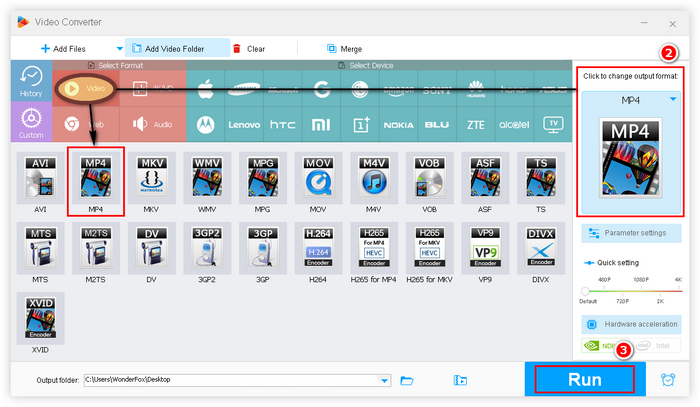700x407 pixels.
Task: Click the alarm clock scheduler icon
Action: click(x=668, y=379)
